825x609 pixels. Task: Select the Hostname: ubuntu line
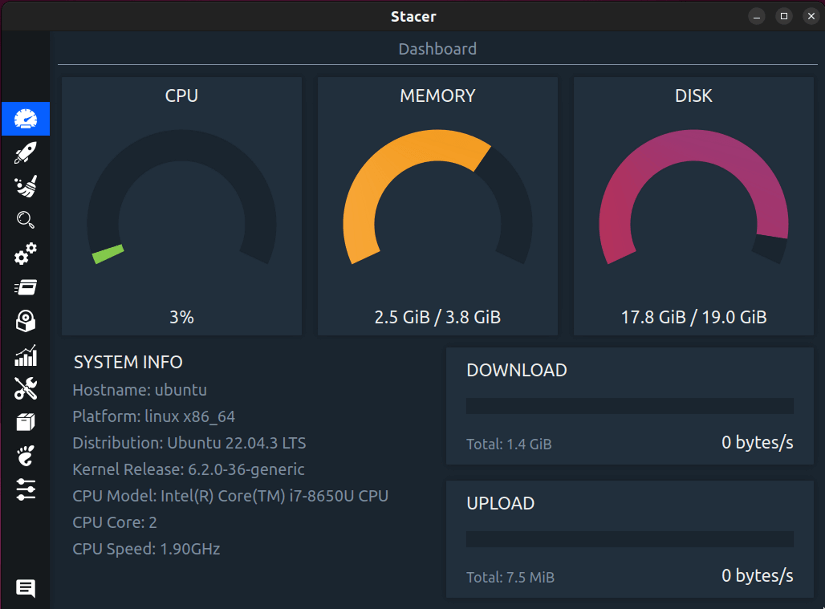click(139, 390)
